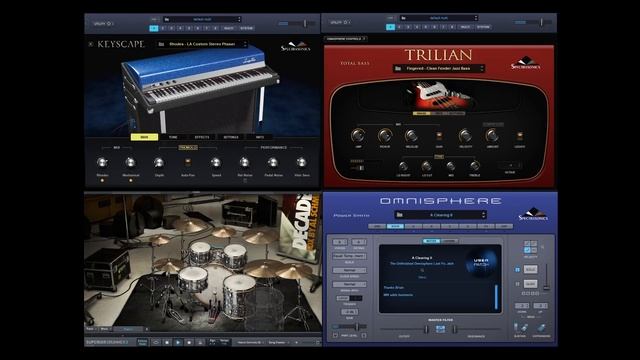Select part 1 button in Trilian header

coord(391,27)
